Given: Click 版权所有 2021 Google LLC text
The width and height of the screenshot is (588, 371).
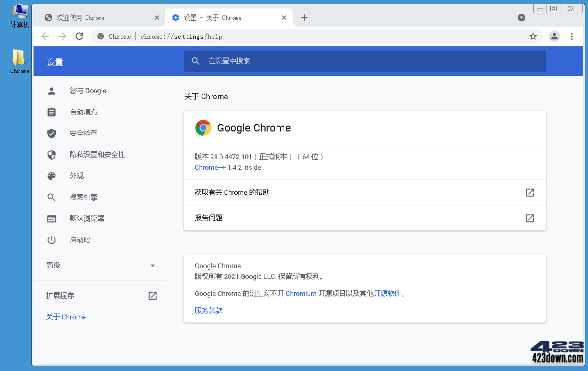Looking at the screenshot, I should point(236,276).
